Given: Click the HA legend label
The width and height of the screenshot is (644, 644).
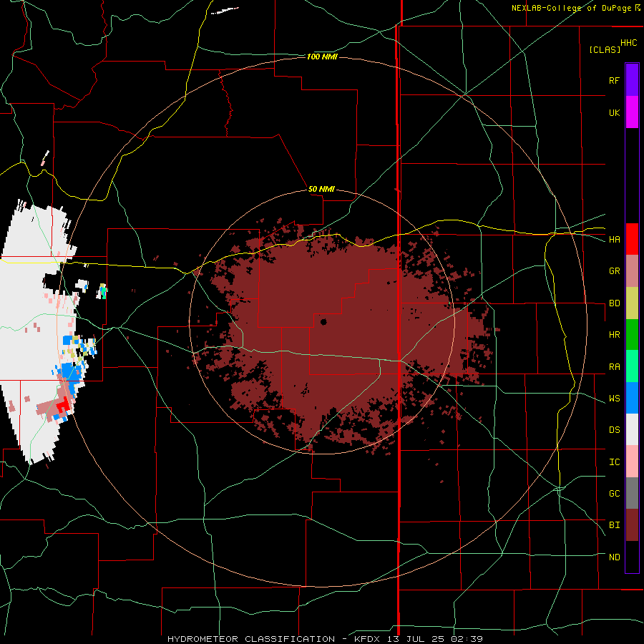Looking at the screenshot, I should (614, 240).
